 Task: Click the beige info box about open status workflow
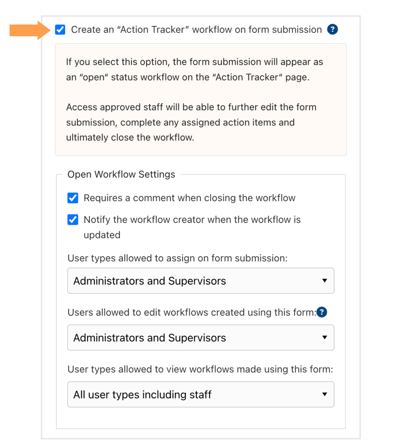point(201,99)
